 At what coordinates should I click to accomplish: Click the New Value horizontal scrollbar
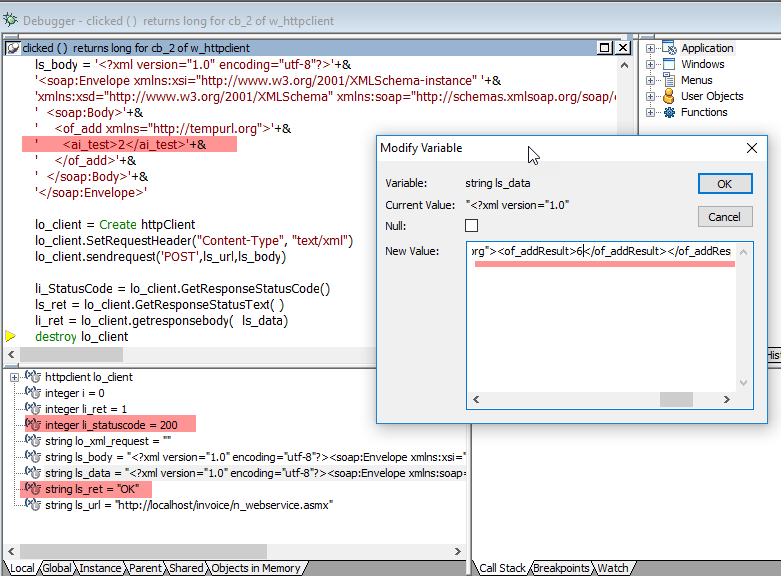click(x=600, y=399)
